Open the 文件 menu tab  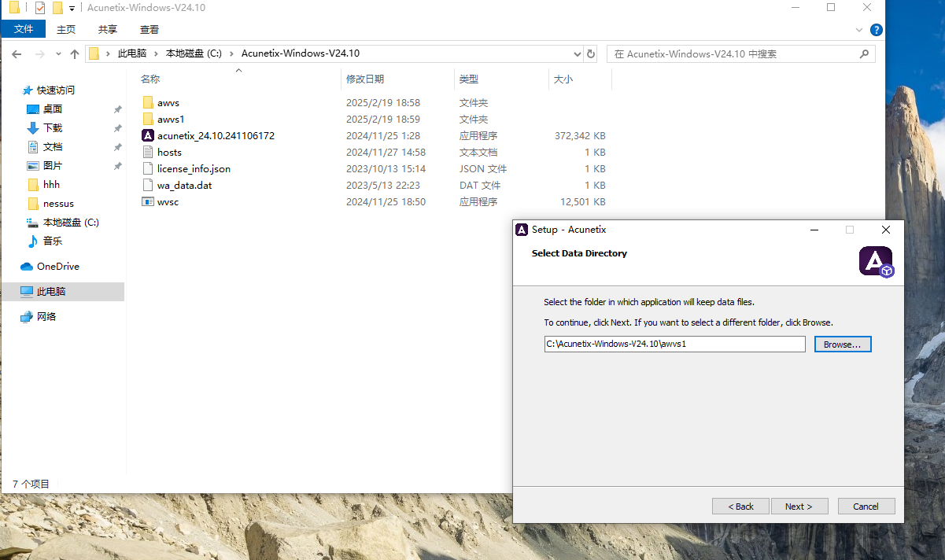pos(24,29)
